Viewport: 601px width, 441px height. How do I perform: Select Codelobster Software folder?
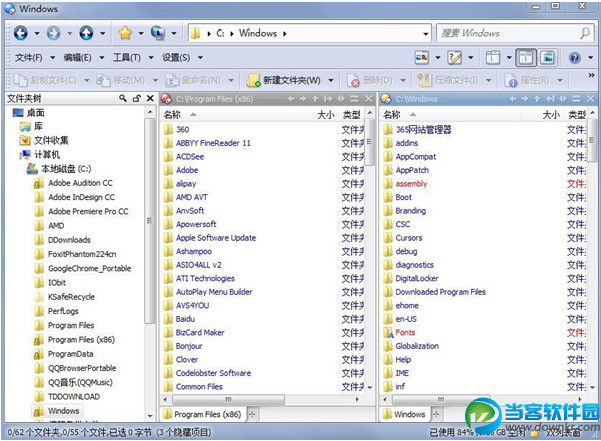click(213, 373)
